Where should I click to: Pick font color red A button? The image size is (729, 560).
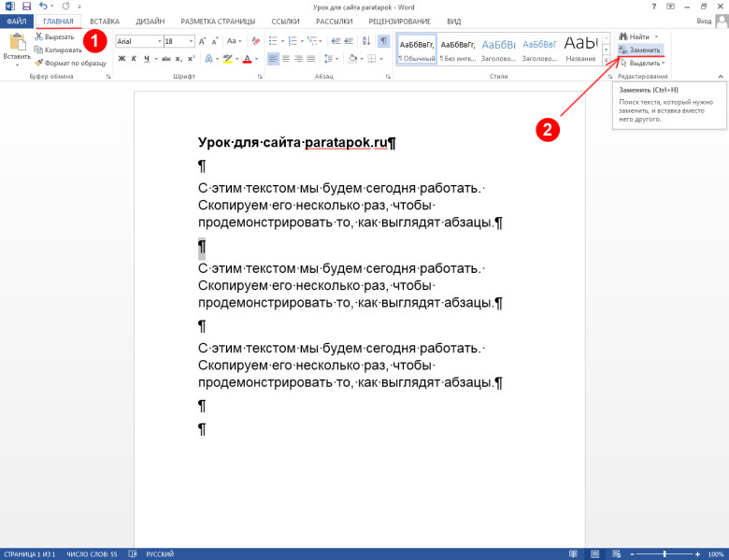point(247,59)
